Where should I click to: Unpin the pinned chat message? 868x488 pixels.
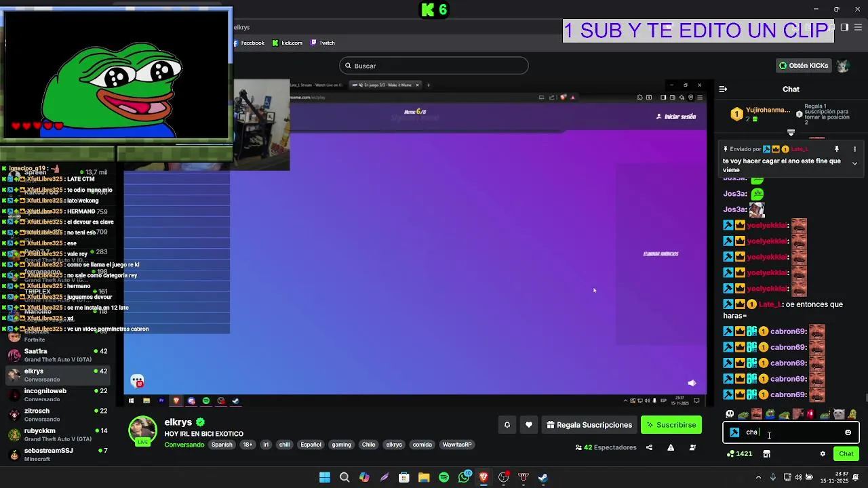point(836,149)
